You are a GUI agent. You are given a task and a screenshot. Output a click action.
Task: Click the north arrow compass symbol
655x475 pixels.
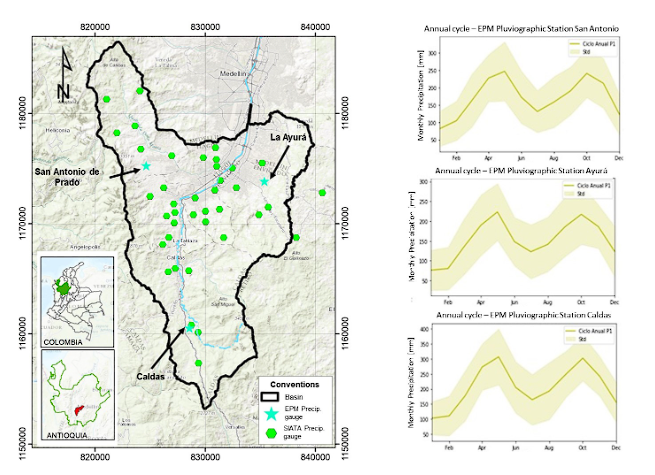pos(62,73)
